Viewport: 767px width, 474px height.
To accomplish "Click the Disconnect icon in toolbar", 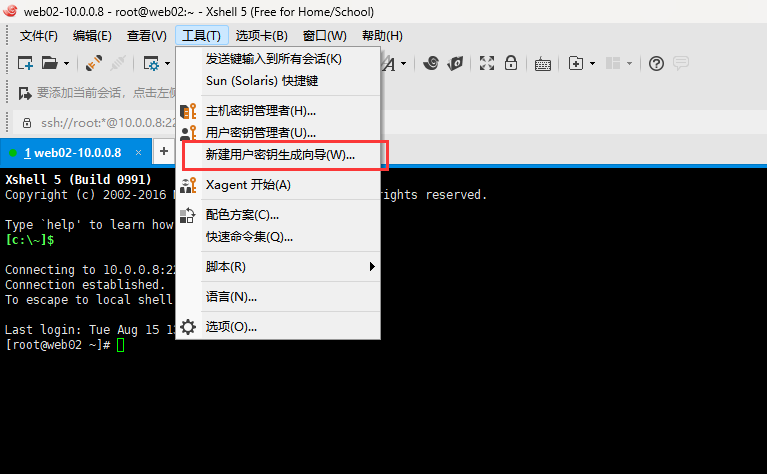I will 118,63.
